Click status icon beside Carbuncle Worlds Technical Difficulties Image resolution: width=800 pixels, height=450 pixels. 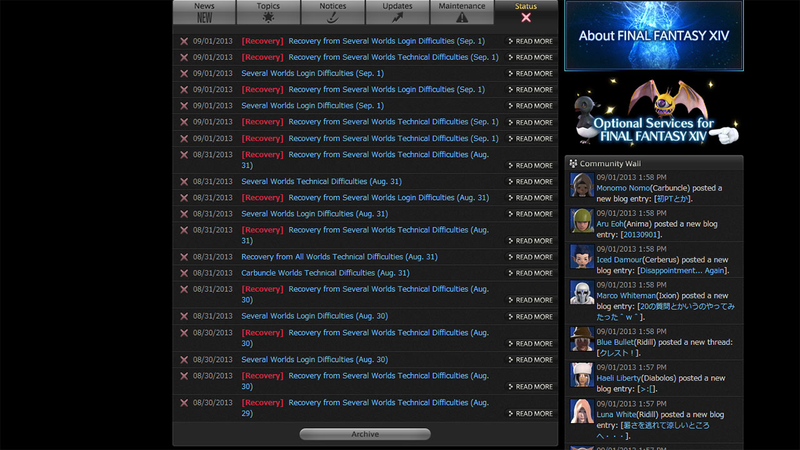point(184,273)
